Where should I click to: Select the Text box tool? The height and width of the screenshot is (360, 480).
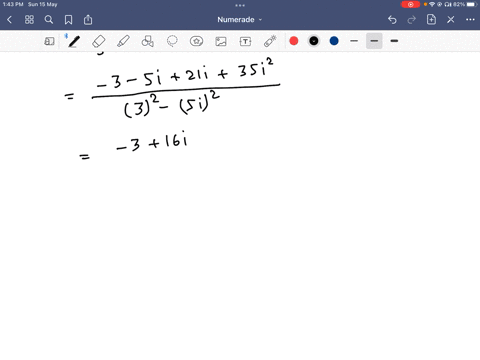click(245, 41)
